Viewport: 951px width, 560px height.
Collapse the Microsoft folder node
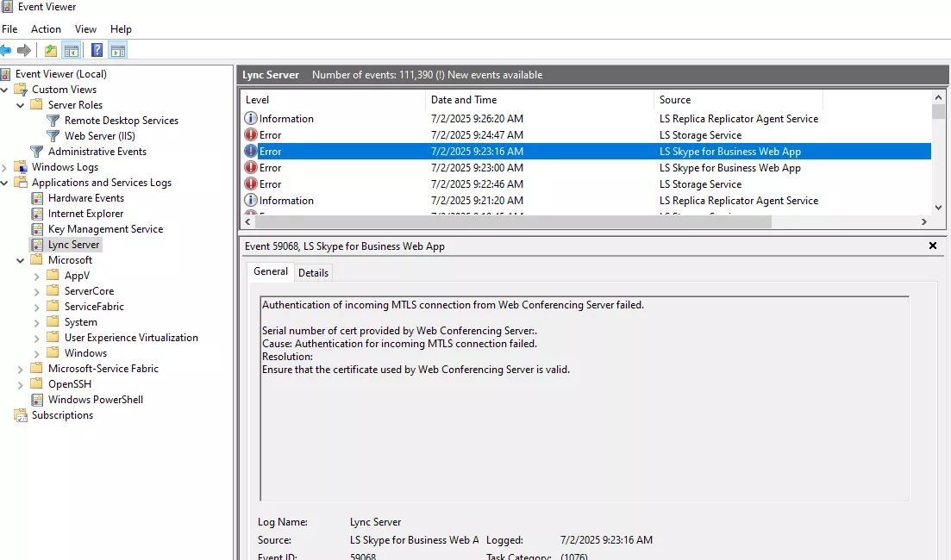pos(20,260)
